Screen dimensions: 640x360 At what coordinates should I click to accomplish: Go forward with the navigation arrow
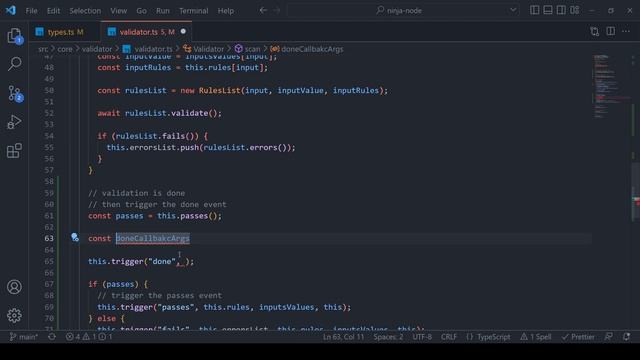pos(277,10)
